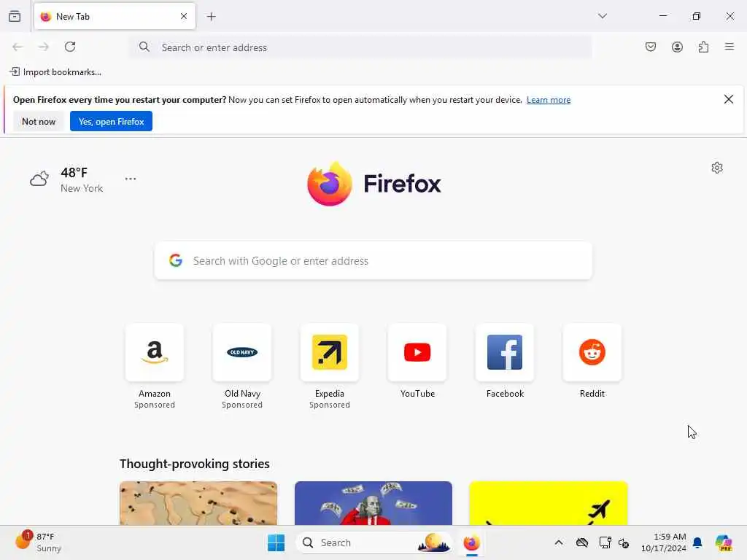
Task: Open taskbar weather widget 87°F Sunny
Action: coord(39,542)
